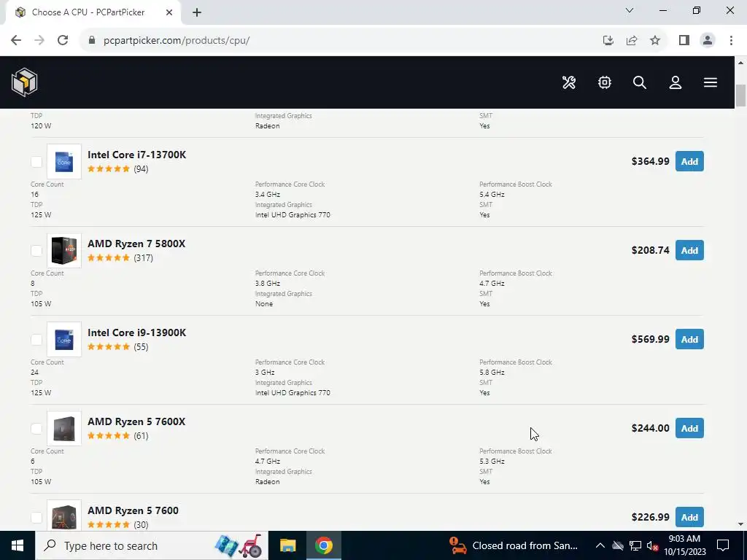
Task: Click the $244.00 price
Action: pos(650,429)
